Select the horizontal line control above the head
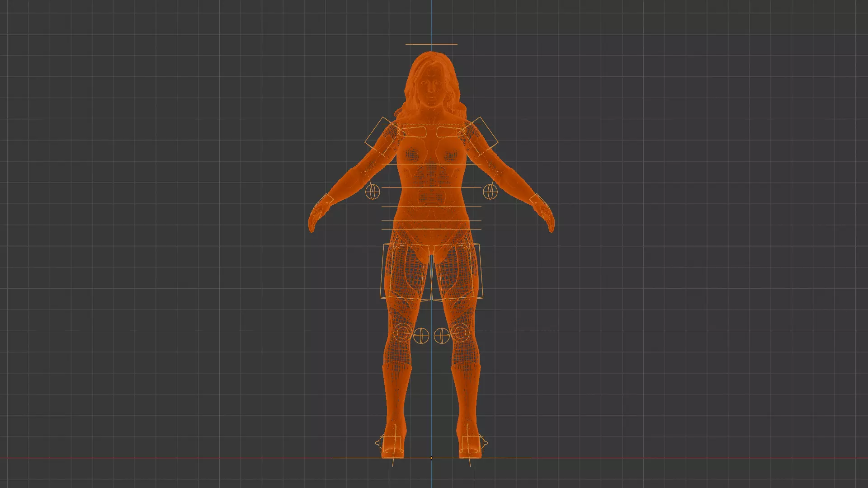This screenshot has width=868, height=488. pos(431,44)
